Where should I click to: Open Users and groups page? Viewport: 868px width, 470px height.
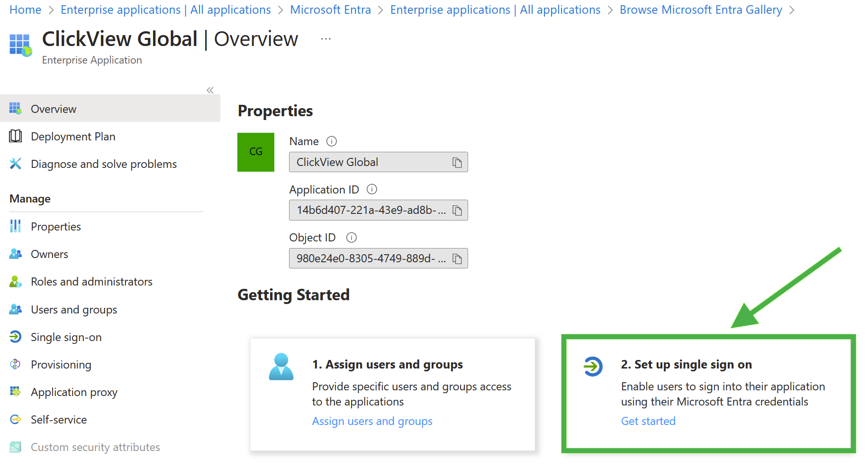[110, 309]
